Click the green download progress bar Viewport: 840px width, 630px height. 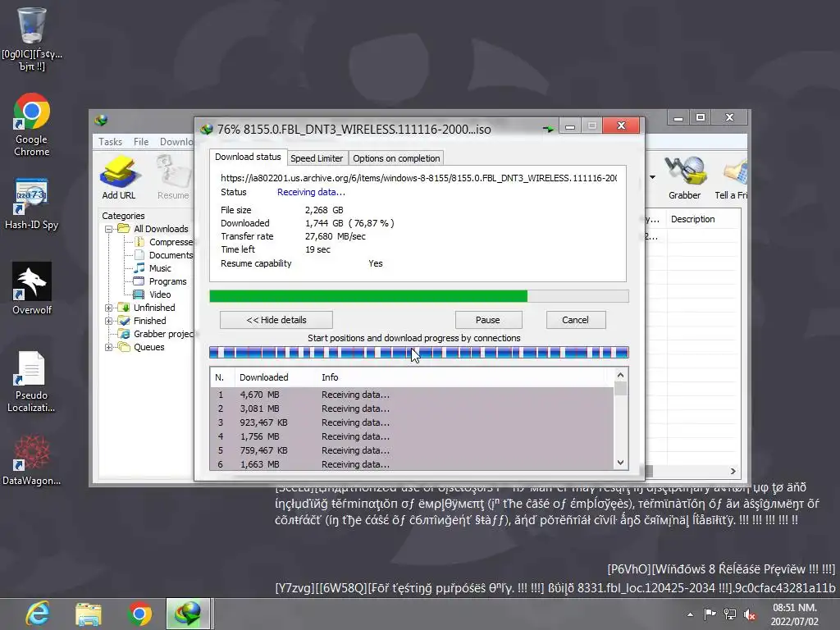tap(419, 296)
